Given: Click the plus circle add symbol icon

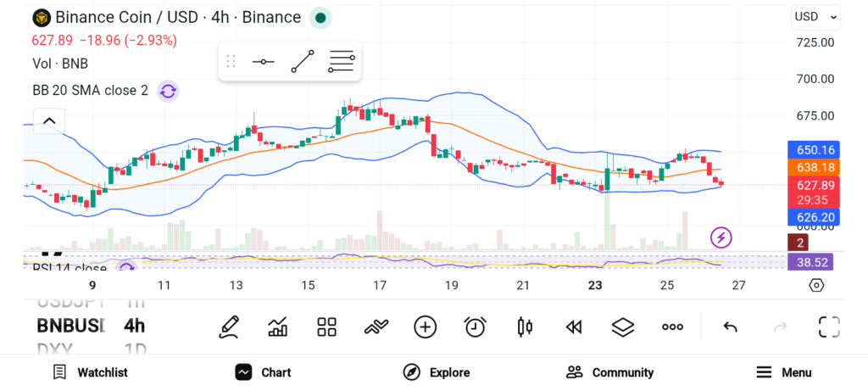Looking at the screenshot, I should click(x=425, y=327).
